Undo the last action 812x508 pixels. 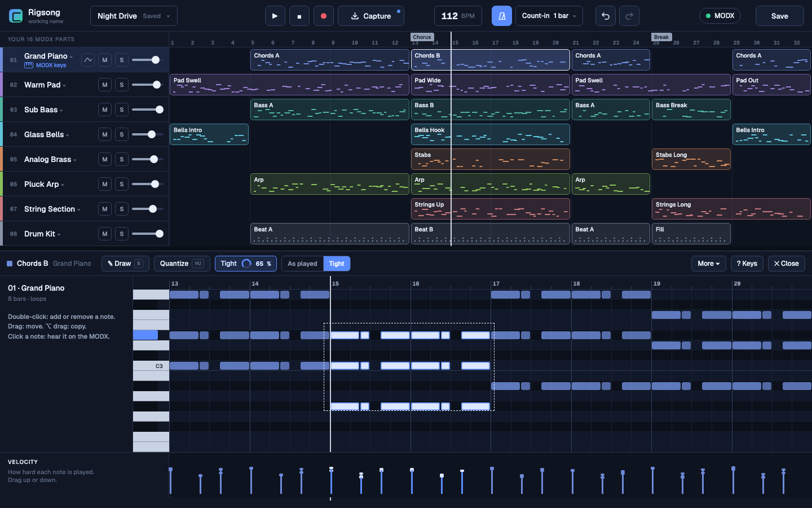click(606, 16)
